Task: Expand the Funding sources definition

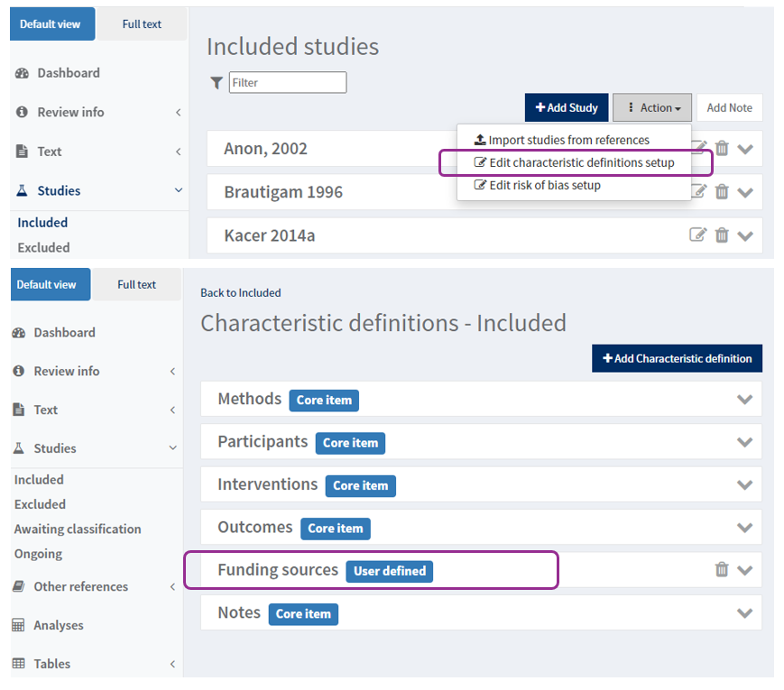Action: 744,570
